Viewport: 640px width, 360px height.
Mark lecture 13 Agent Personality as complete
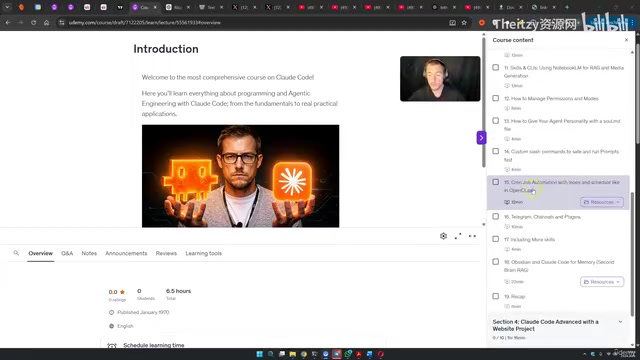[496, 121]
